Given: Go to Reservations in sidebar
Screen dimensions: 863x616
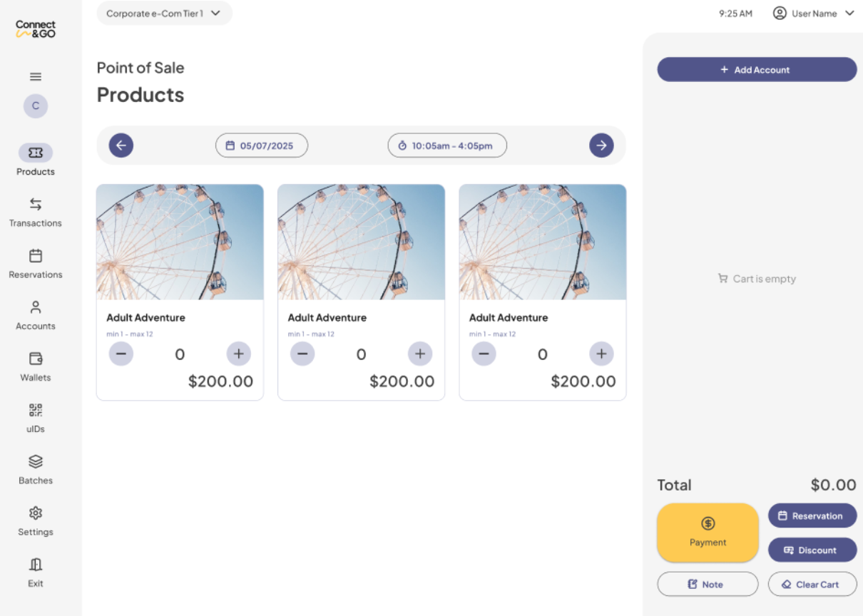Looking at the screenshot, I should [36, 263].
